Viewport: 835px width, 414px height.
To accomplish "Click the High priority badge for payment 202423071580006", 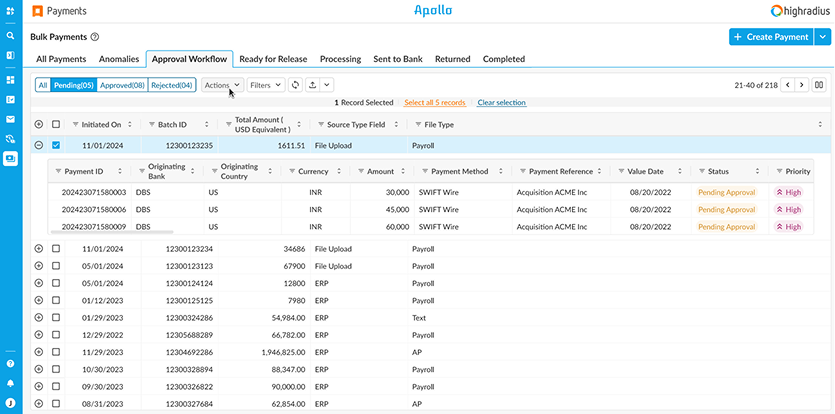I will 789,209.
